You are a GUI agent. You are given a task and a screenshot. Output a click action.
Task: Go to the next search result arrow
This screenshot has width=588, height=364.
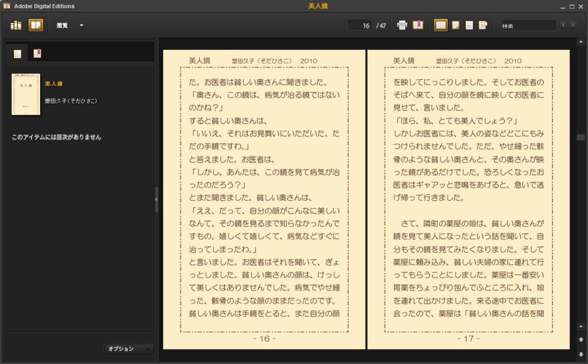(572, 25)
